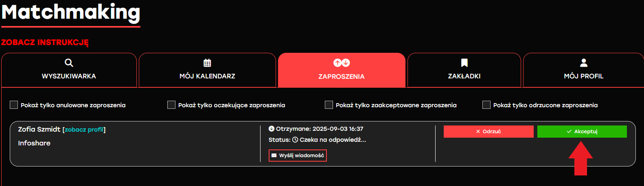Open the Wyszukiwarka tab

(x=69, y=76)
